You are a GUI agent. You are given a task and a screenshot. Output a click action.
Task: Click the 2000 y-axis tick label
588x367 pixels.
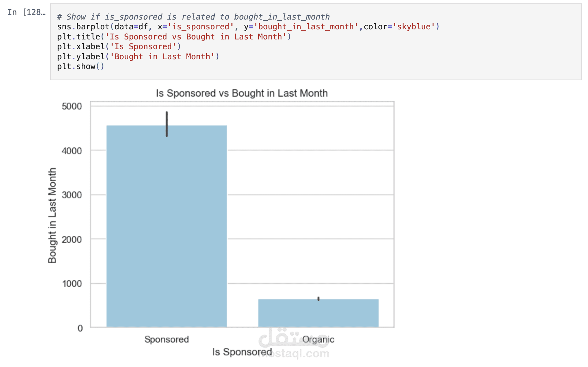[72, 239]
